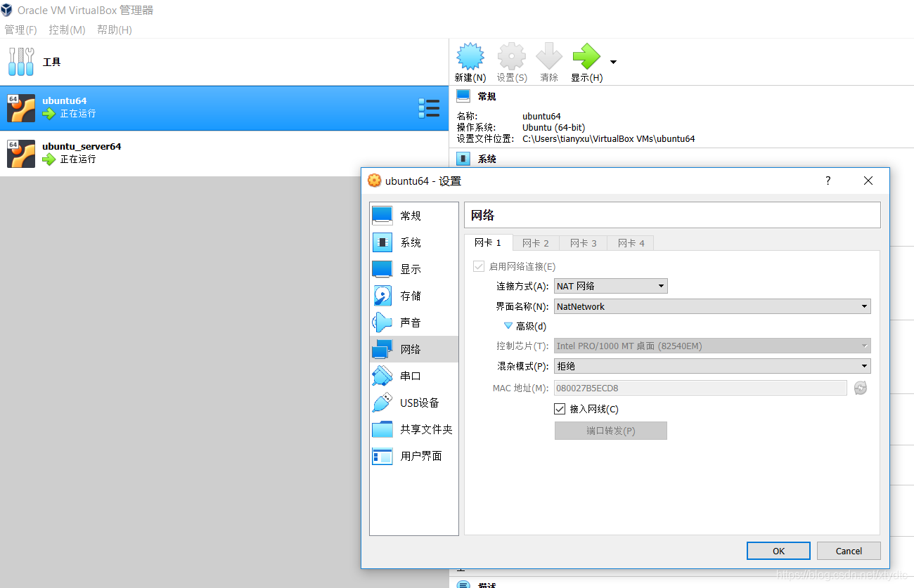Image resolution: width=914 pixels, height=588 pixels.
Task: Click the Show (显示) green arrow icon
Action: 586,56
